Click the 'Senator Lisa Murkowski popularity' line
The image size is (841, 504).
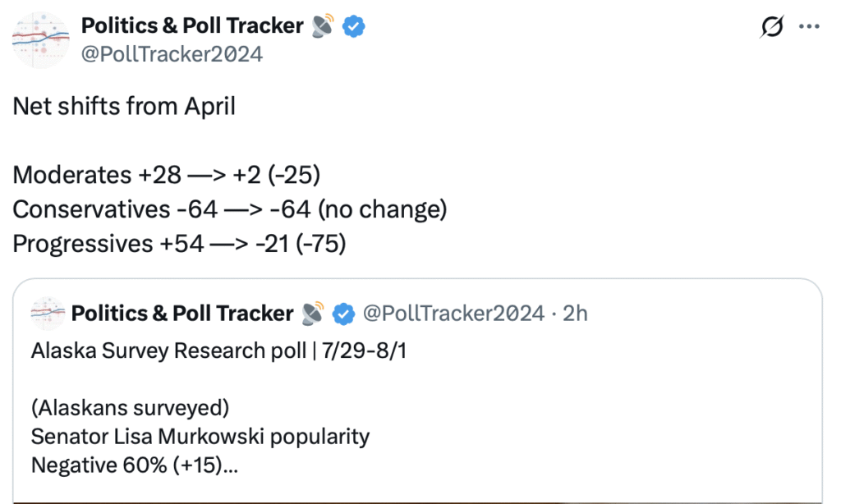pyautogui.click(x=200, y=436)
